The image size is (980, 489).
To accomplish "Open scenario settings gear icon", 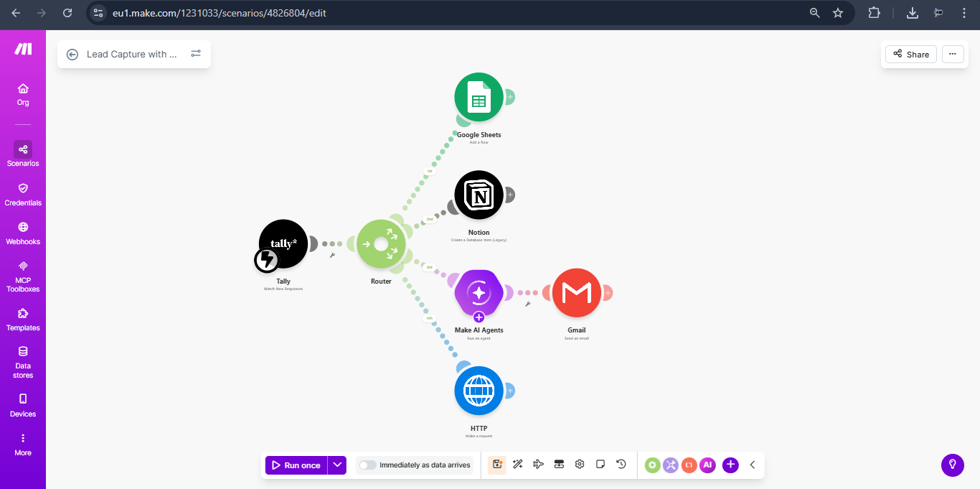I will (580, 465).
